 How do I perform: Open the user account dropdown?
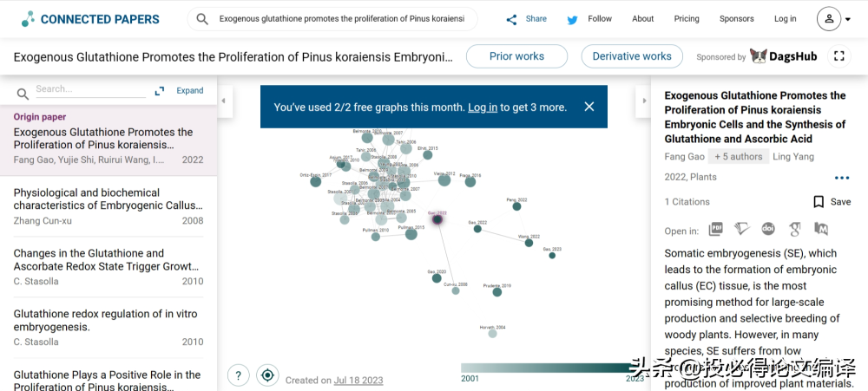pyautogui.click(x=834, y=19)
